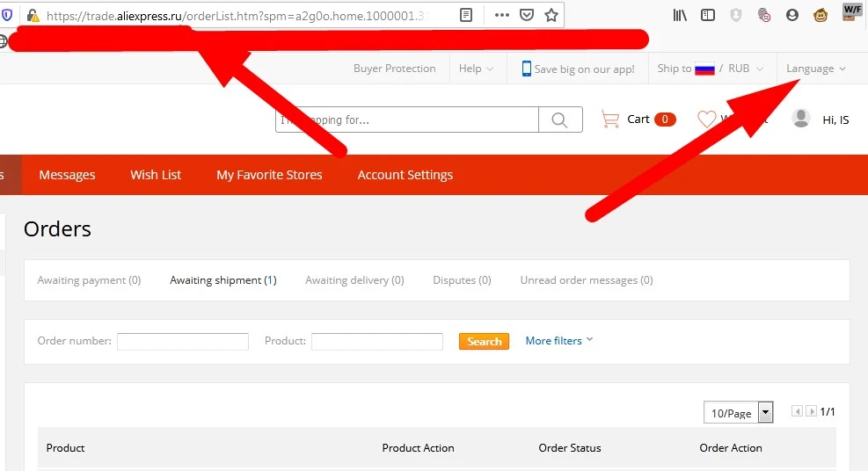Click the gray shield extension icon

point(736,16)
